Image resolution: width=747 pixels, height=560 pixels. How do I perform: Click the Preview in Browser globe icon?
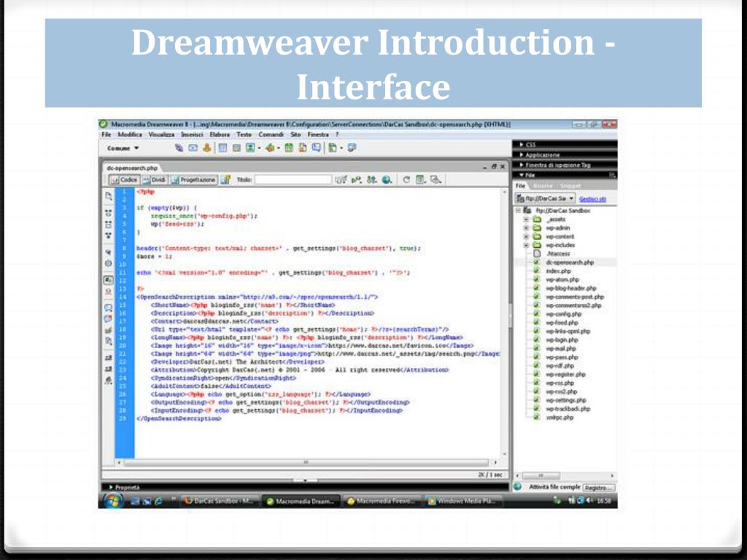pos(387,180)
